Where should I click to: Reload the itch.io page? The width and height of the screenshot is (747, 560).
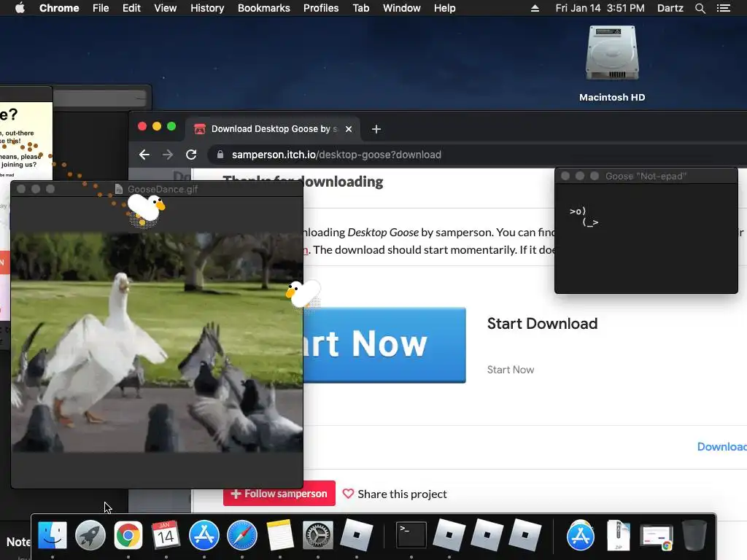pyautogui.click(x=191, y=155)
